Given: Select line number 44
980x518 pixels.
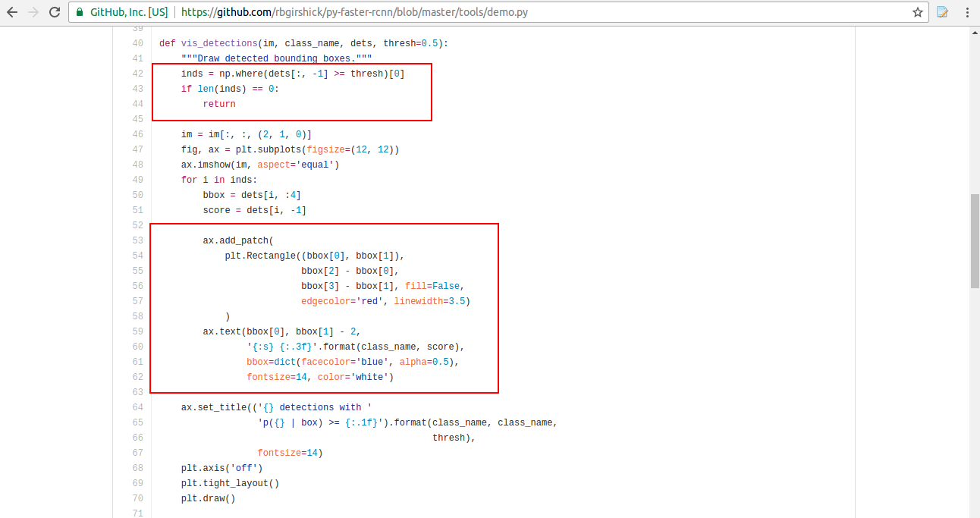Looking at the screenshot, I should [137, 104].
